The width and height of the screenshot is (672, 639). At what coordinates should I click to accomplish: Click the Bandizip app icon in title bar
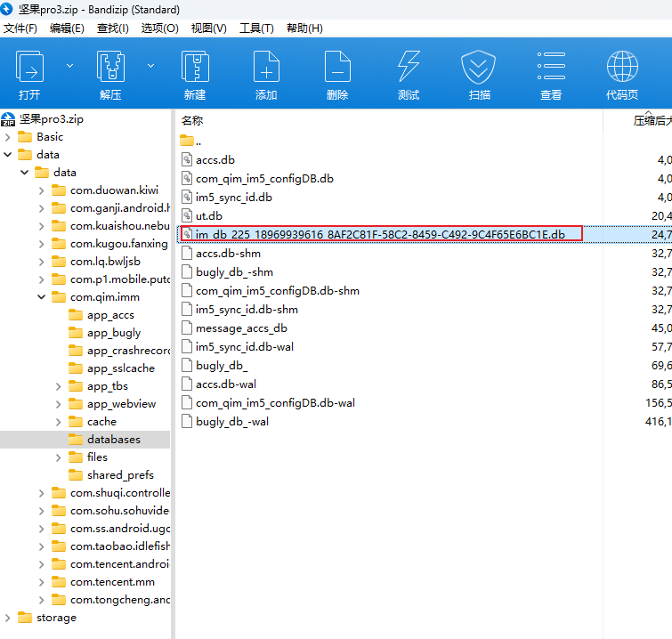click(7, 9)
